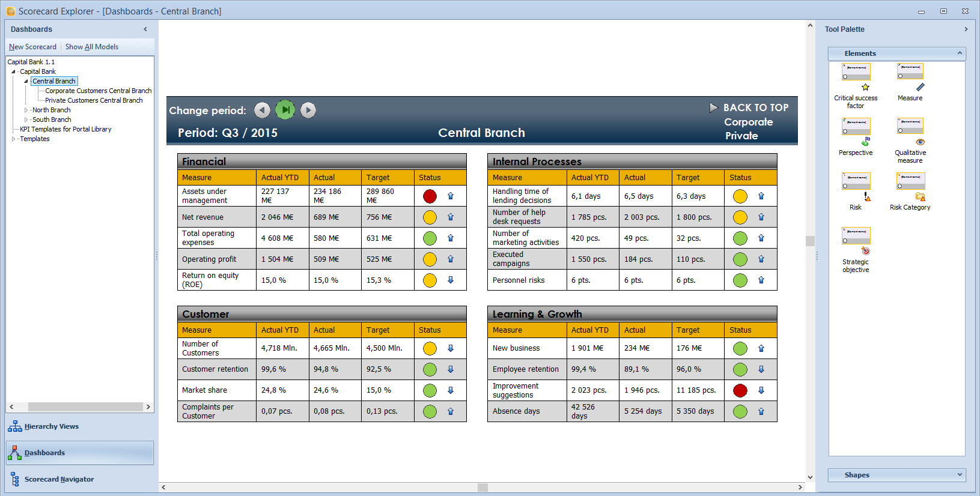Pick the Strategic objective element
The width and height of the screenshot is (980, 496).
[x=856, y=242]
